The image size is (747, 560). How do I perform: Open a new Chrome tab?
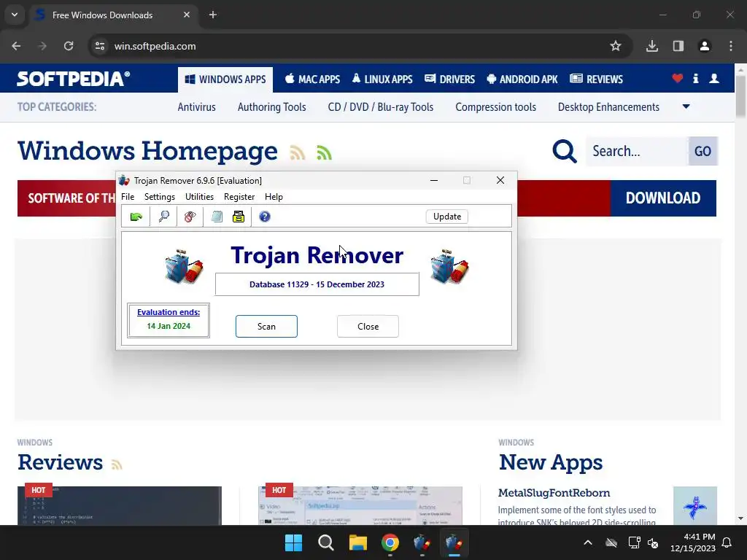click(213, 15)
